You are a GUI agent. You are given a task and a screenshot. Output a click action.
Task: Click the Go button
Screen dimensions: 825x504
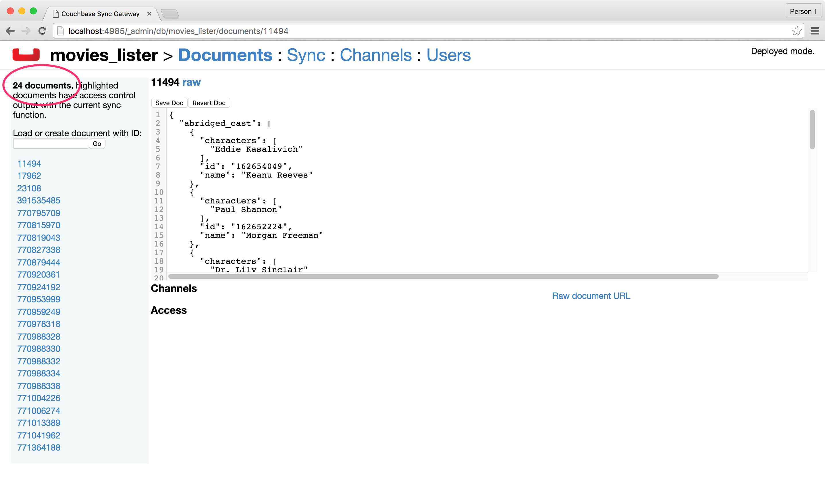pyautogui.click(x=97, y=144)
